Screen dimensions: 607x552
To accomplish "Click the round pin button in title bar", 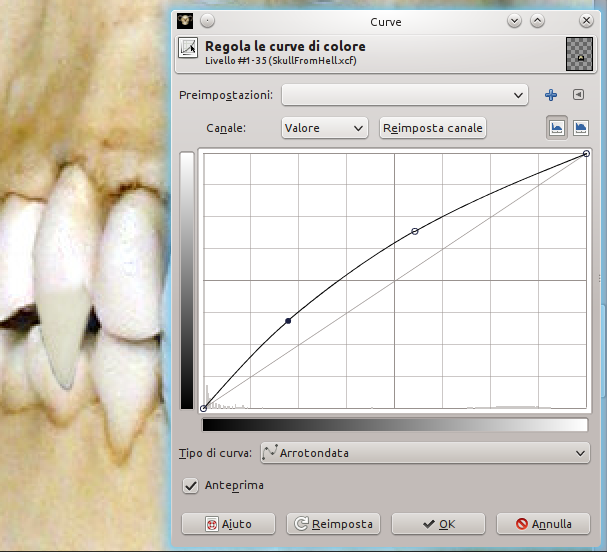I will [207, 21].
